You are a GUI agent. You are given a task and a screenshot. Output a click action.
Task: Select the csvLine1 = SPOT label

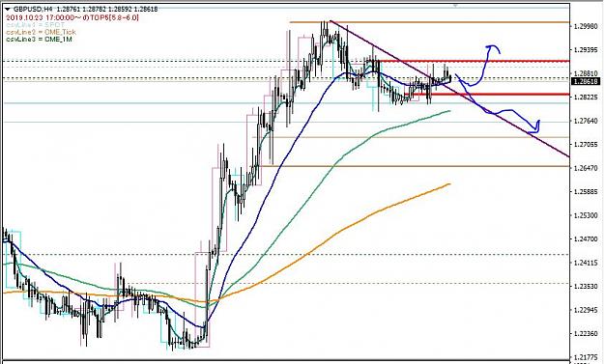pos(35,25)
